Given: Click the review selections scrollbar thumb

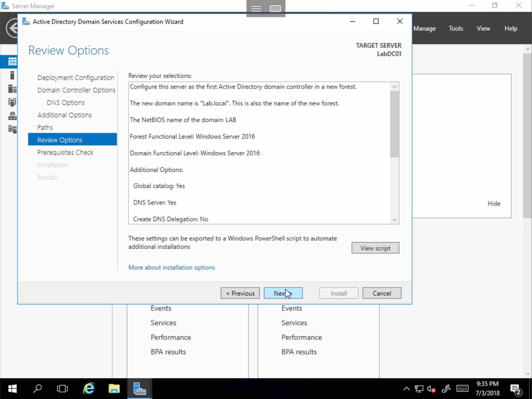Looking at the screenshot, I should 394,124.
